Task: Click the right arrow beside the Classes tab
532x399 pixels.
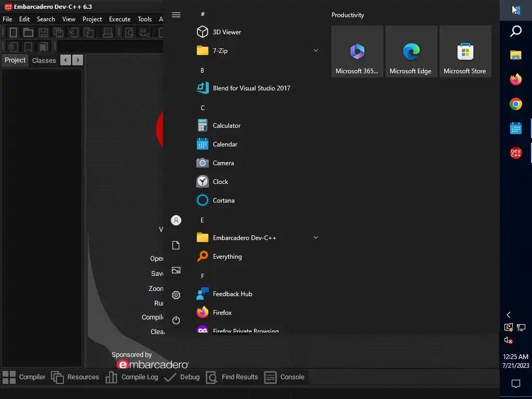Action: click(x=78, y=60)
